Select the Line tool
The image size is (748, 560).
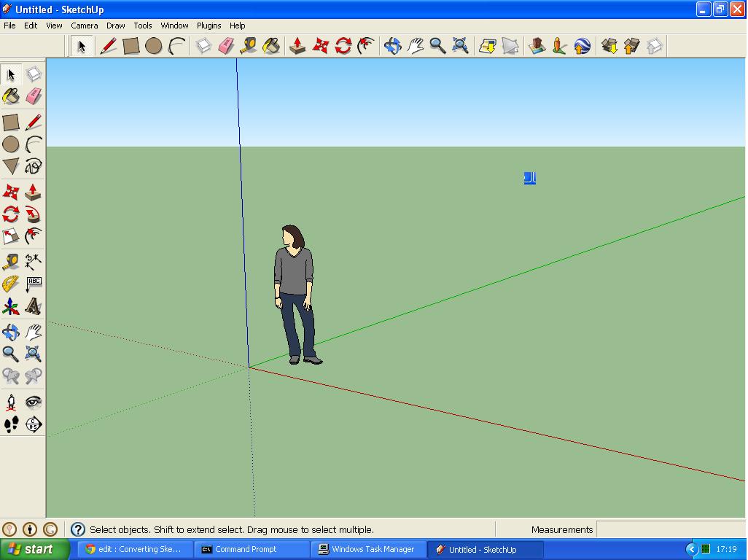[x=109, y=45]
